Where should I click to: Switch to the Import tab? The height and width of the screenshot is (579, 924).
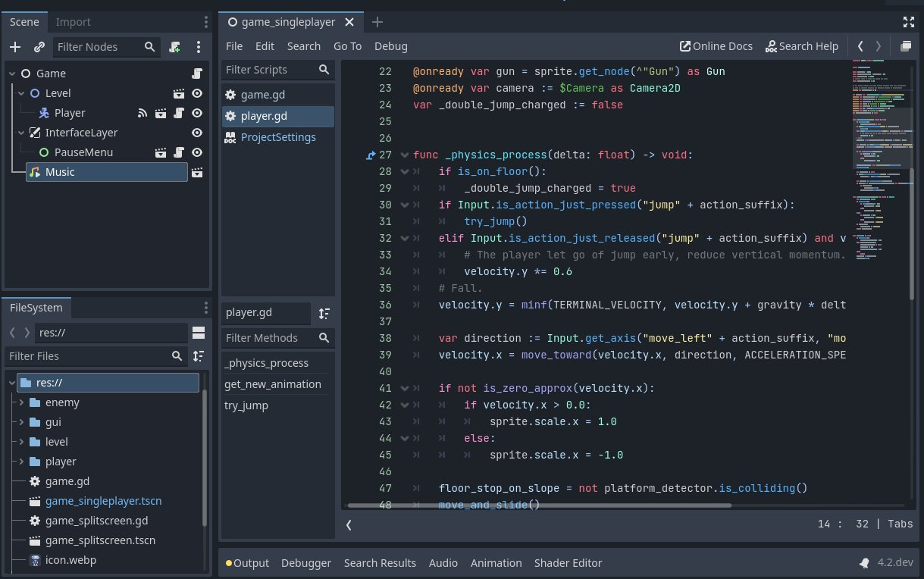(74, 22)
